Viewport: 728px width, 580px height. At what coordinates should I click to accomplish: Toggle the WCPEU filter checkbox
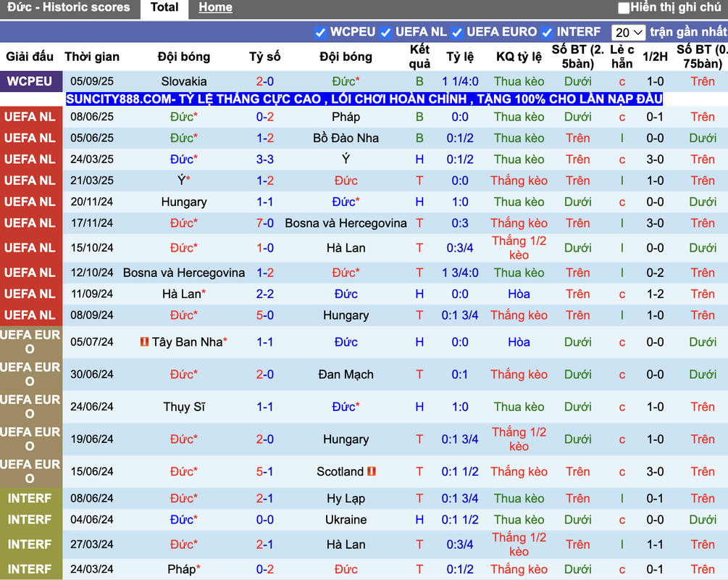pos(320,33)
